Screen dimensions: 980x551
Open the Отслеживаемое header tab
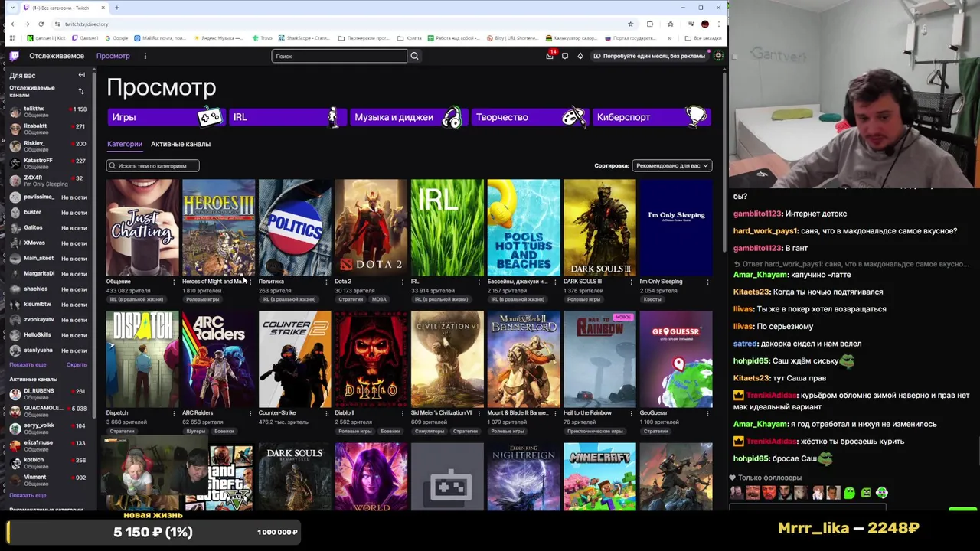point(57,56)
